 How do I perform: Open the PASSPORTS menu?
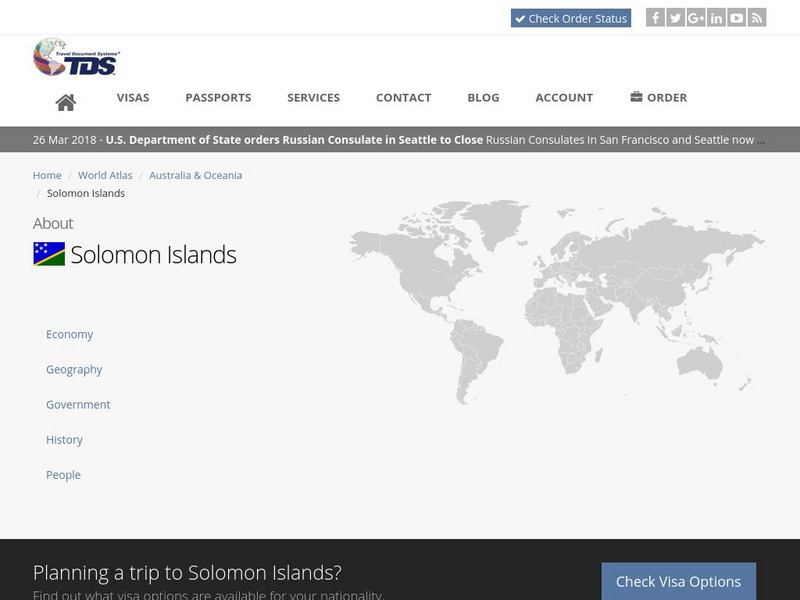(x=217, y=97)
